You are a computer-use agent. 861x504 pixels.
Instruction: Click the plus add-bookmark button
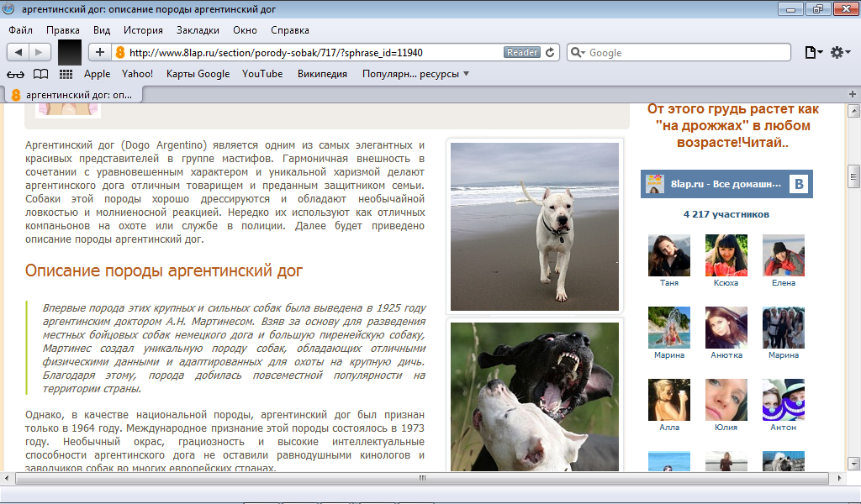pos(100,52)
